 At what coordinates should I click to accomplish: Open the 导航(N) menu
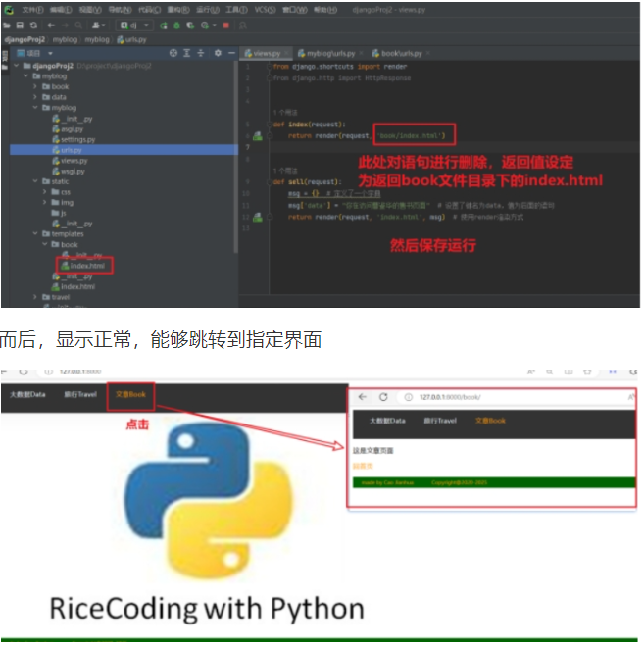[120, 10]
